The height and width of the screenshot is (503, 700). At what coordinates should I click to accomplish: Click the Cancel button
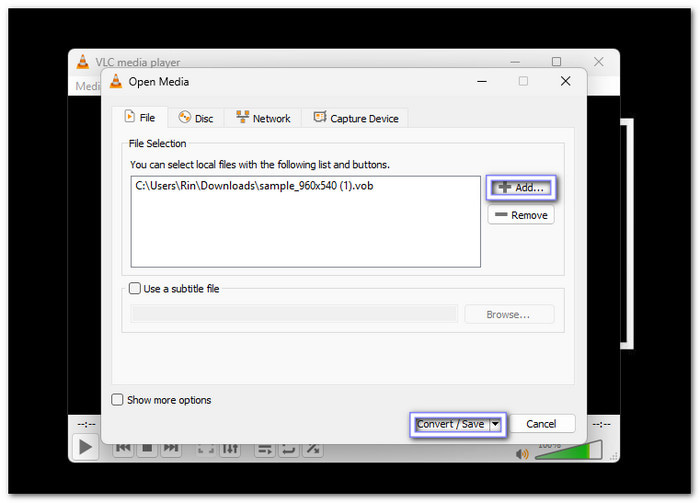pyautogui.click(x=541, y=424)
